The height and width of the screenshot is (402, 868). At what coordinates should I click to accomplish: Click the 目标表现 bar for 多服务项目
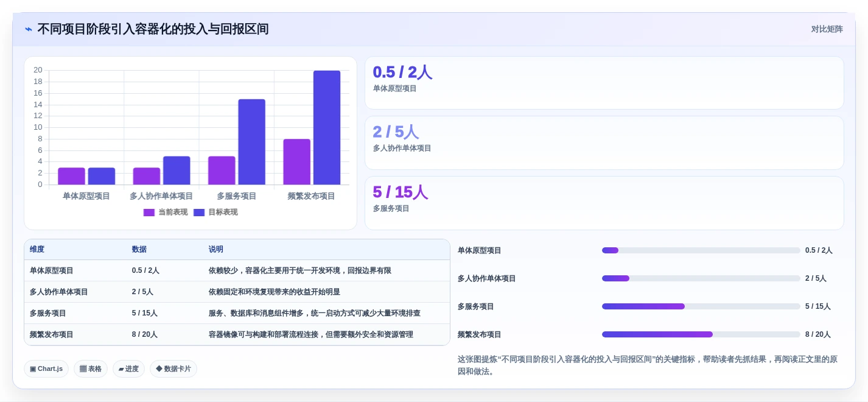(x=251, y=142)
